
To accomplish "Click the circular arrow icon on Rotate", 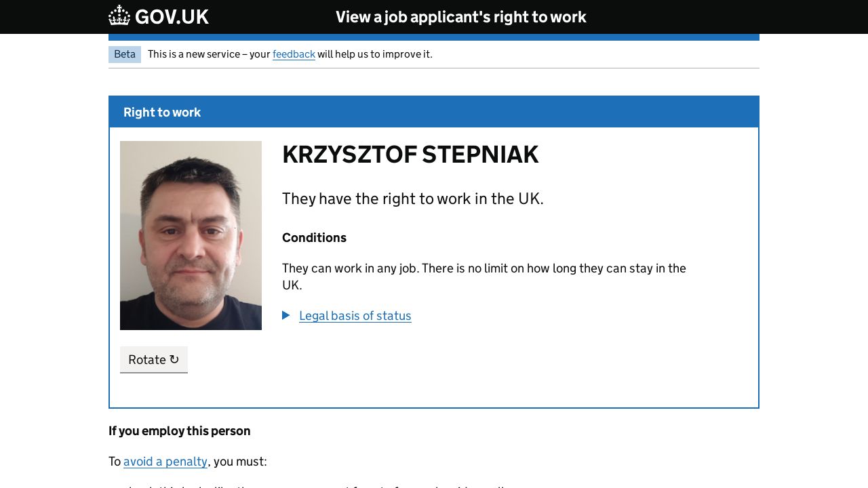I will [x=174, y=359].
